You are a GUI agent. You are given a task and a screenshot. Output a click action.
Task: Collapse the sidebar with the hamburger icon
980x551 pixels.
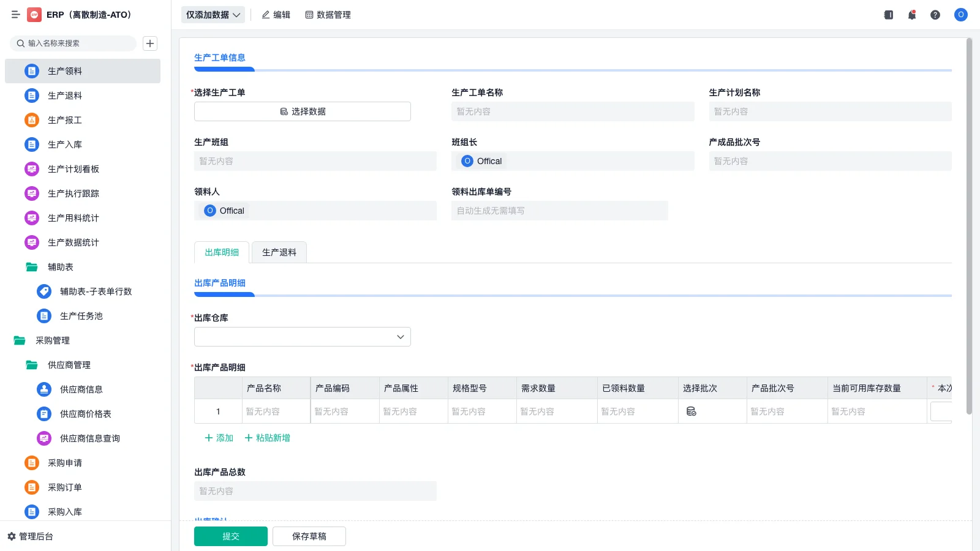point(16,15)
